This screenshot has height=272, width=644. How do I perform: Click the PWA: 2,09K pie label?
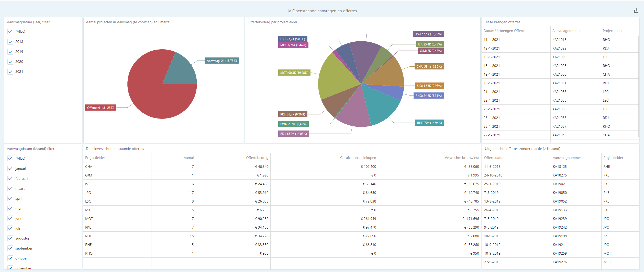(293, 124)
